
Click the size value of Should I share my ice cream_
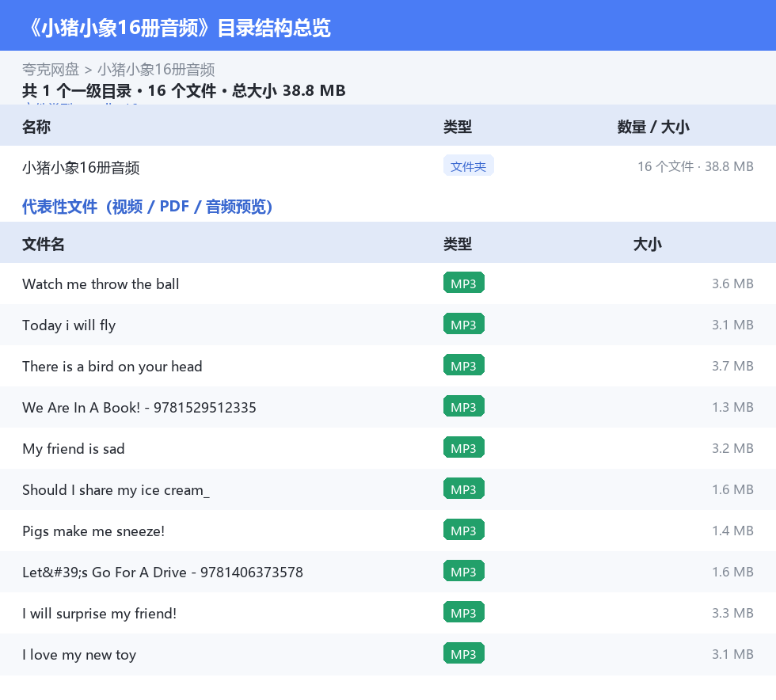click(732, 489)
